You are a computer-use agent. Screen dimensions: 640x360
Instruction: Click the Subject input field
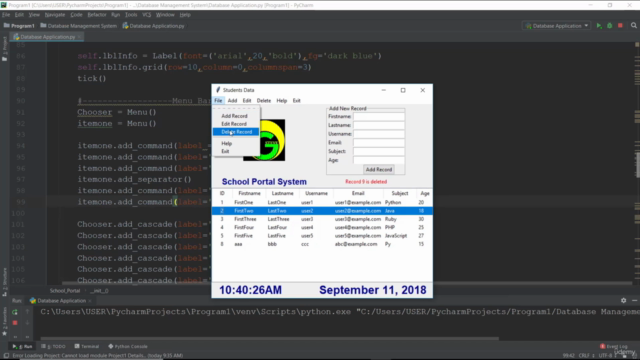click(x=379, y=151)
